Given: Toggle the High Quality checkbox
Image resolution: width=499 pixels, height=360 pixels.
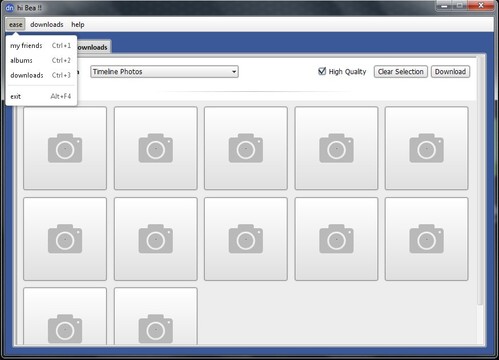Looking at the screenshot, I should (x=322, y=71).
